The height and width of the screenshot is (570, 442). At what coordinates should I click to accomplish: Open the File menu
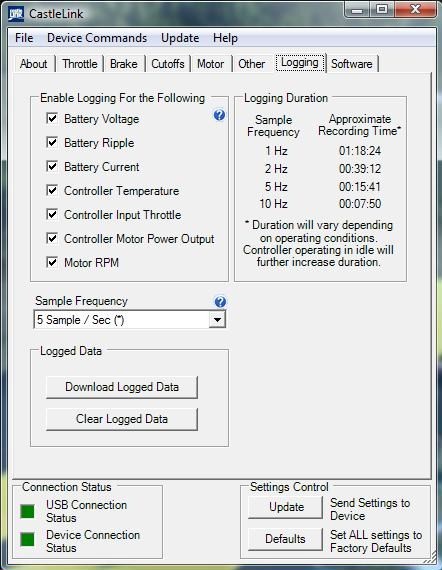24,38
